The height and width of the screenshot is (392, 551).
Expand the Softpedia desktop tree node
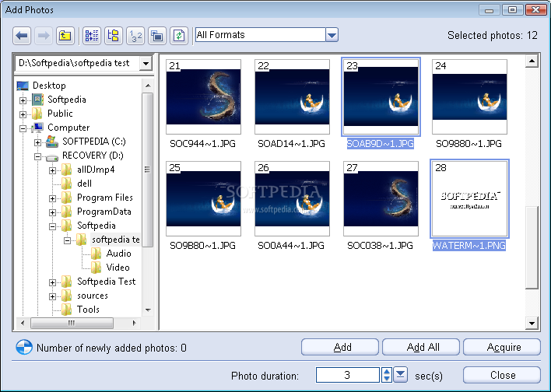pos(23,100)
